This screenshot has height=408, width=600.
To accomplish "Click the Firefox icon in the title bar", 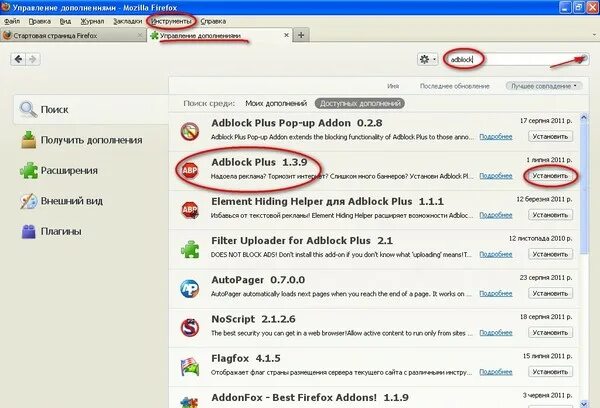I will [5, 7].
